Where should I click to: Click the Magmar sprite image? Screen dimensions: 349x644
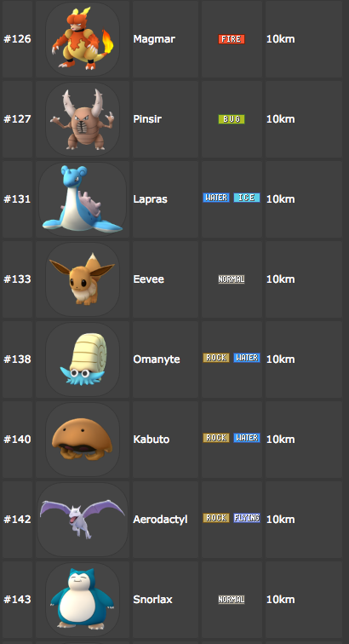(x=82, y=39)
